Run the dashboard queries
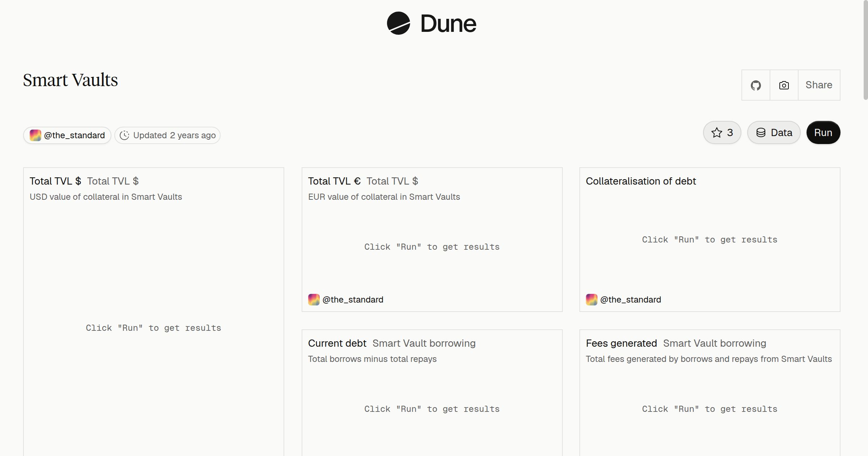The width and height of the screenshot is (868, 456). coord(823,132)
